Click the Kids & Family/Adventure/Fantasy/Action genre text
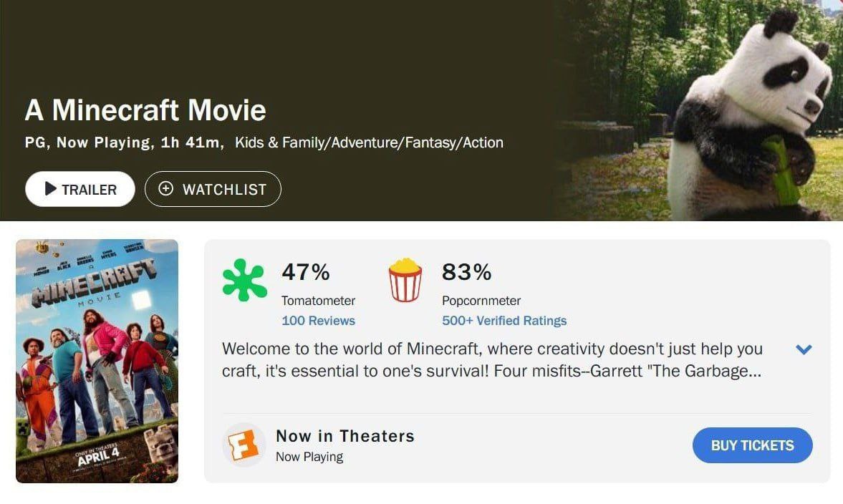The height and width of the screenshot is (504, 843). 369,142
